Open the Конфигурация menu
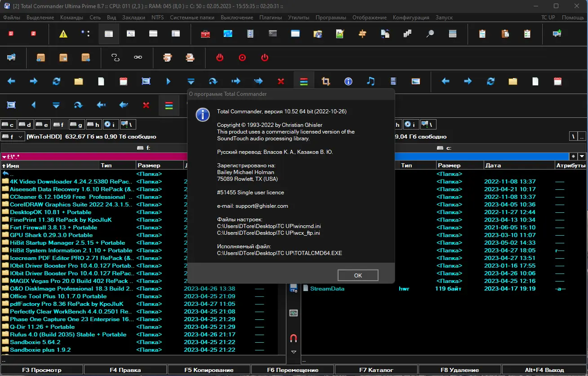 tap(411, 18)
